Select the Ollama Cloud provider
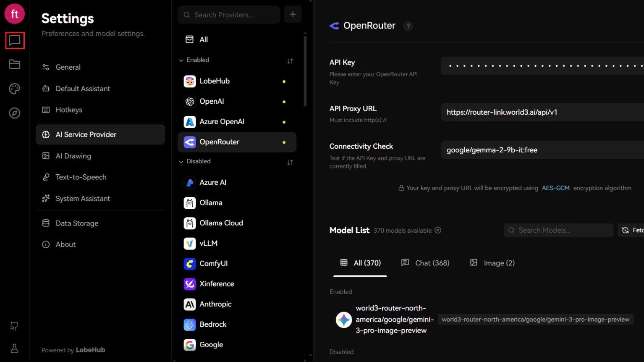The height and width of the screenshot is (362, 644). pos(237,223)
